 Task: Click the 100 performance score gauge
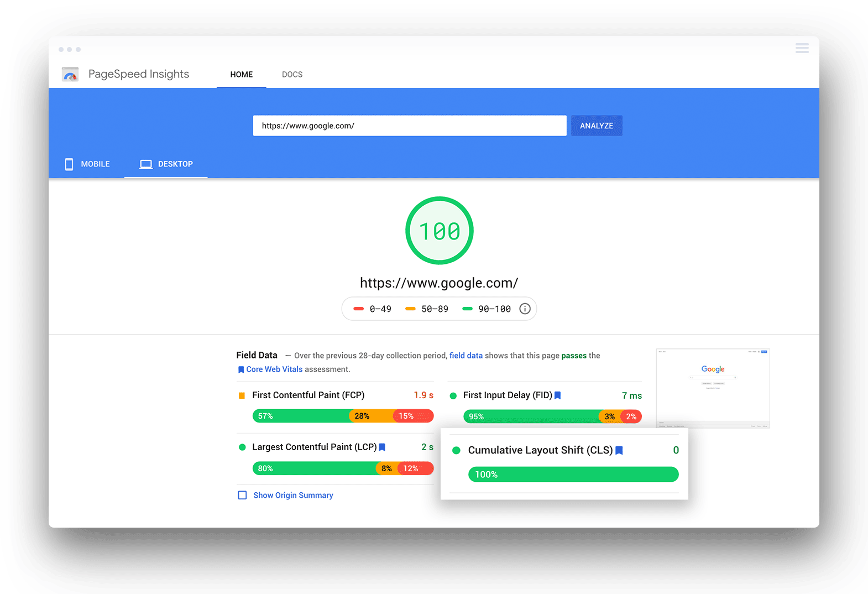click(440, 231)
